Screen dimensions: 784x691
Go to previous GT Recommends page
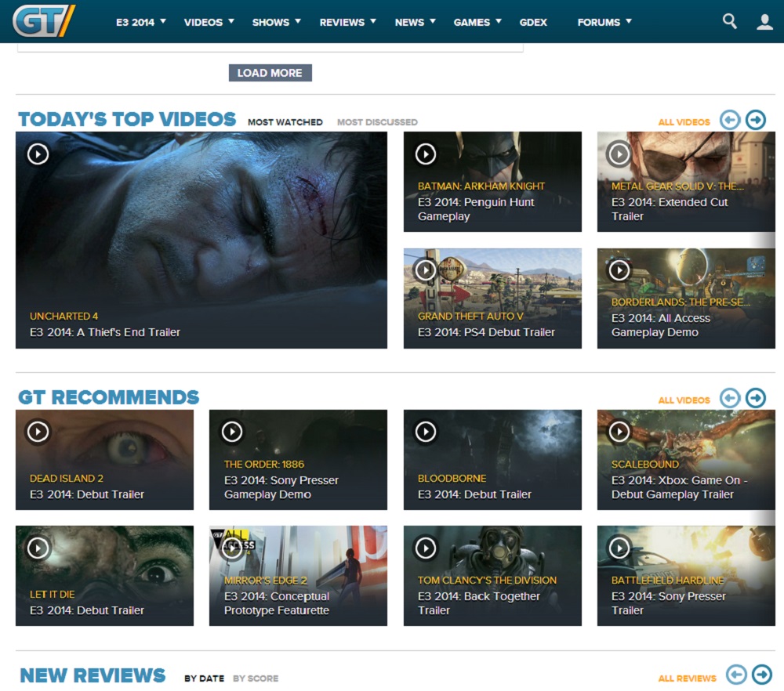pos(730,398)
